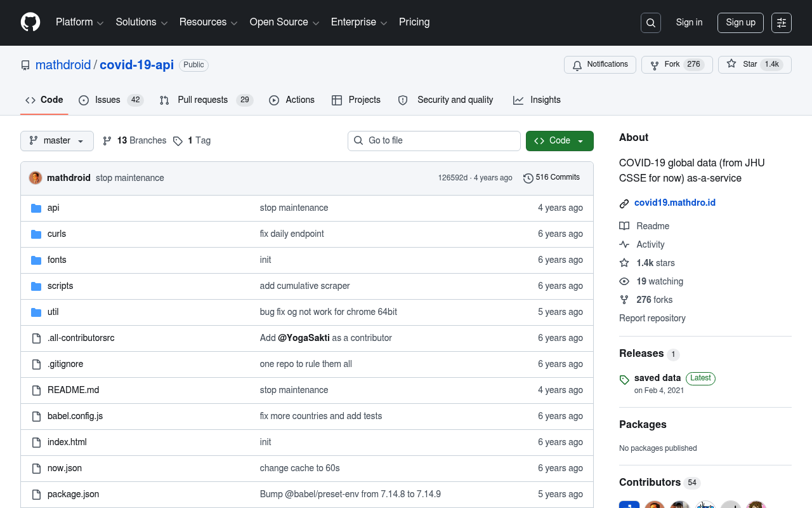Click the link icon beside covid19.mathdro.id
The image size is (812, 508).
pyautogui.click(x=624, y=204)
